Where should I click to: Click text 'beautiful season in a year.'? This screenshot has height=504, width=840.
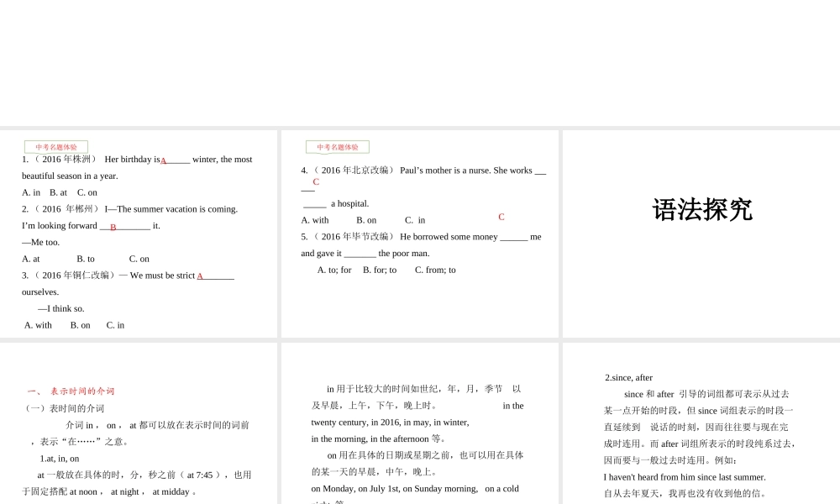point(71,176)
